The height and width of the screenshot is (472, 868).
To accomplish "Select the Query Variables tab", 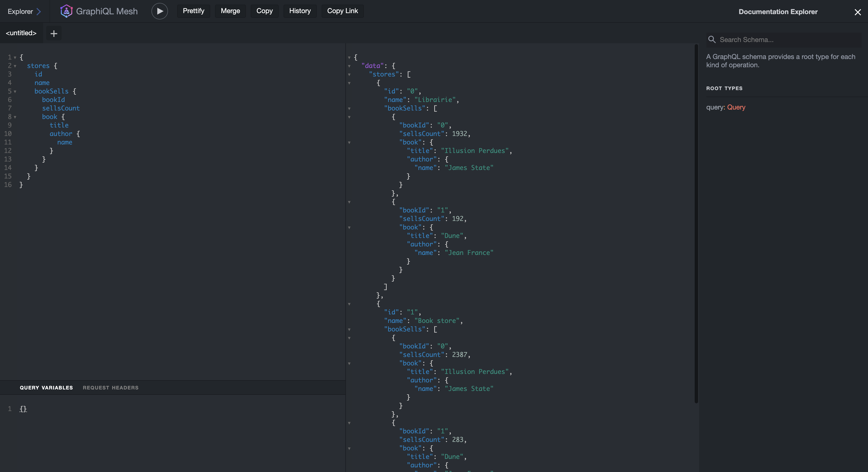I will pos(46,387).
